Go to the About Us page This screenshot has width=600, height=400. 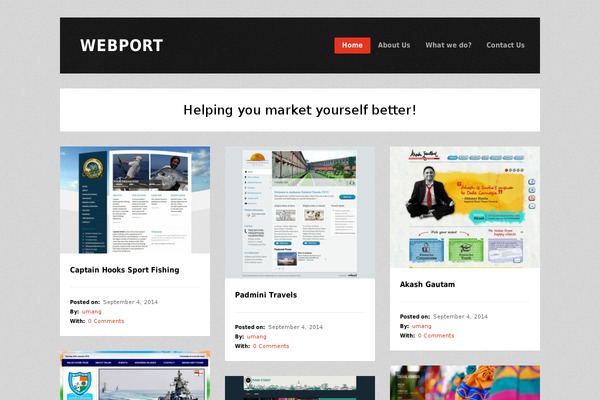tap(394, 45)
